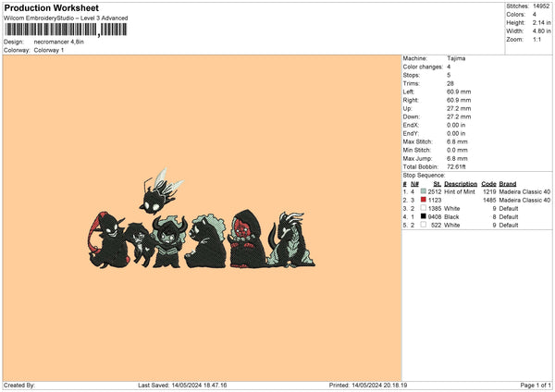Click the 'EndY:' label

click(x=411, y=133)
